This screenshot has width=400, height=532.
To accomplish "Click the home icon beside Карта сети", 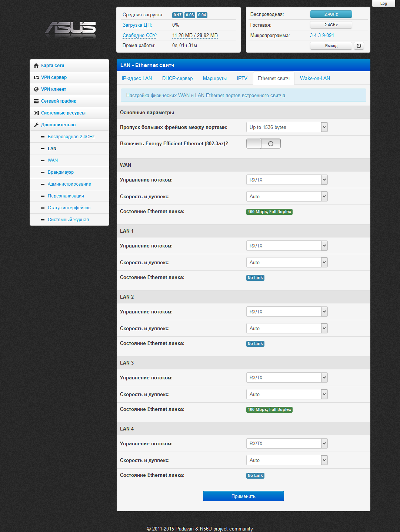I will point(36,66).
